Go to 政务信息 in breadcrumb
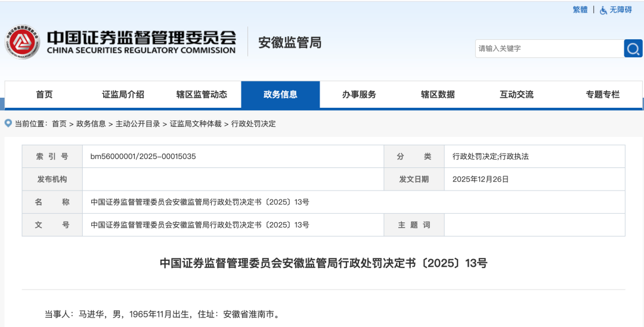Screen dimensions: 644x327 [x=91, y=123]
